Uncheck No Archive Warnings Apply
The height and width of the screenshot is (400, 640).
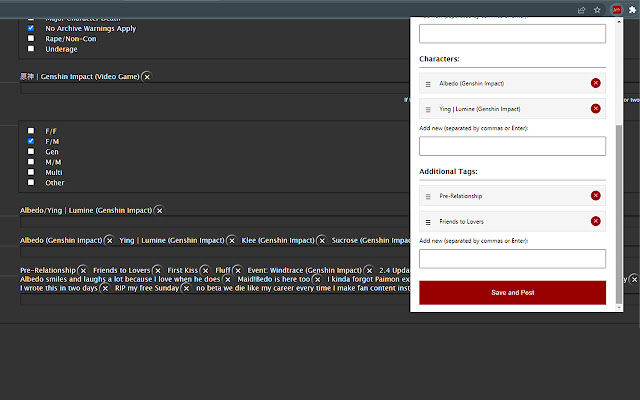pos(31,28)
